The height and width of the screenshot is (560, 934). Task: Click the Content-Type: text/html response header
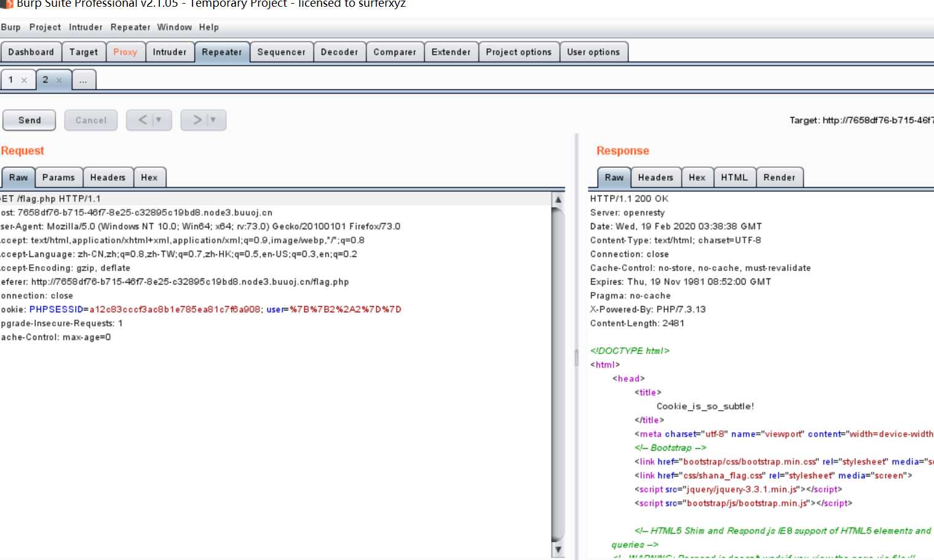pos(676,240)
